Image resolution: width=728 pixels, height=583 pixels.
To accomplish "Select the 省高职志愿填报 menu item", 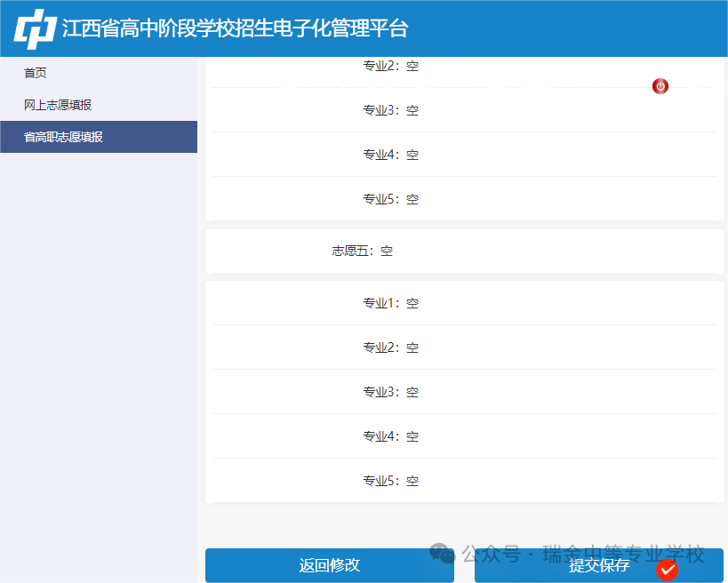I will (99, 137).
